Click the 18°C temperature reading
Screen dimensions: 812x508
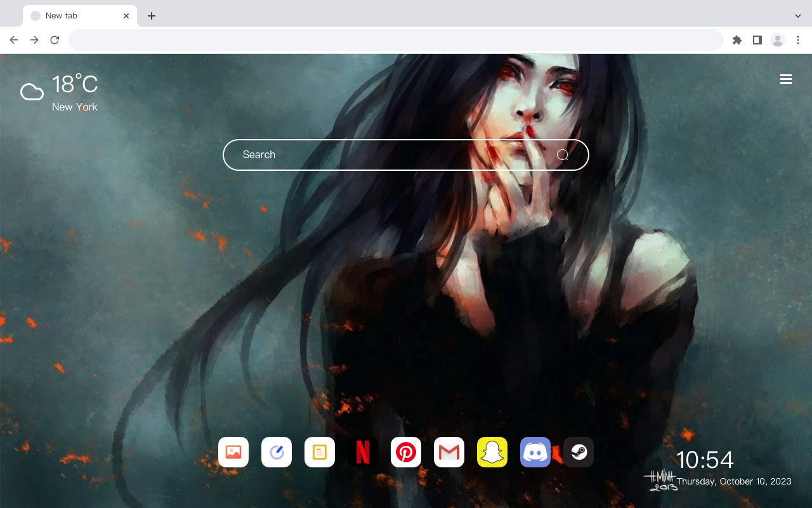coord(75,84)
